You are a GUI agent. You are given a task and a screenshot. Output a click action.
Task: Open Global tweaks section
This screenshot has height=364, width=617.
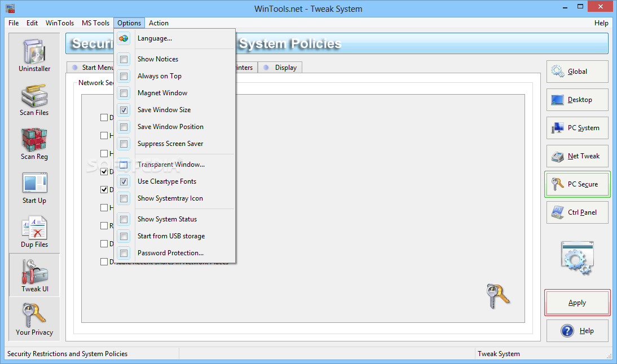point(578,72)
